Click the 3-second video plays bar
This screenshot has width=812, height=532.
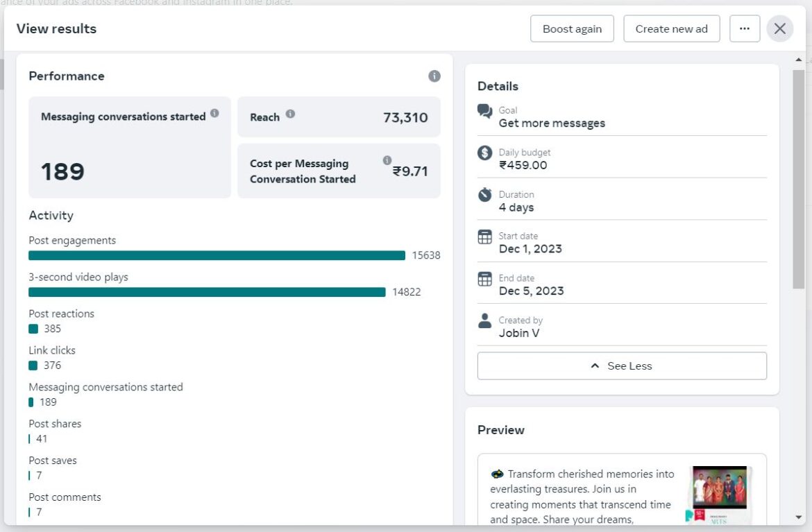207,292
